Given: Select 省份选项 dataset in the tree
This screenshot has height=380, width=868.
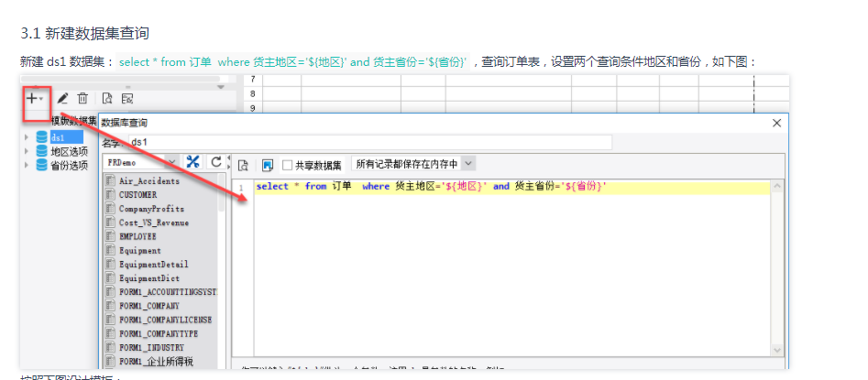Looking at the screenshot, I should click(69, 164).
